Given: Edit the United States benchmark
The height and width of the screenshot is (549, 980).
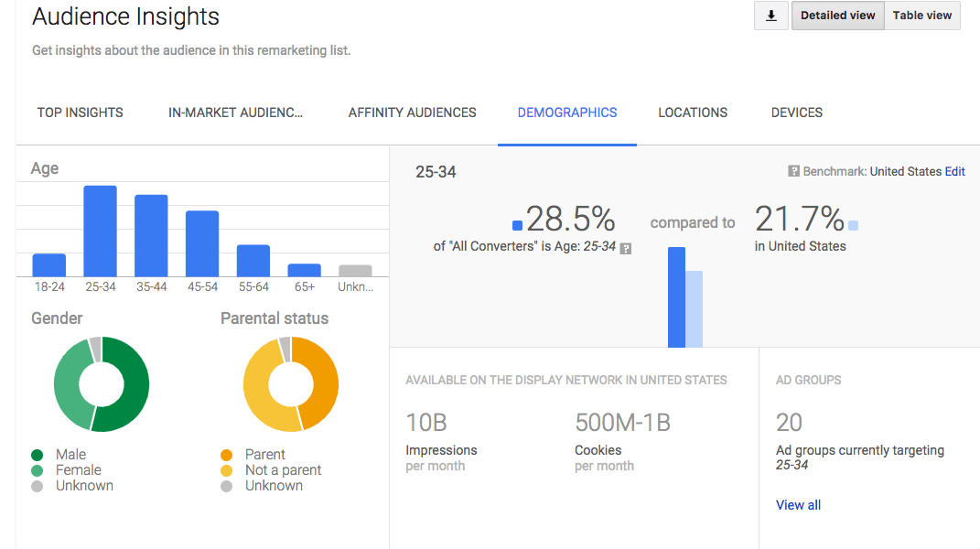Looking at the screenshot, I should [x=954, y=171].
